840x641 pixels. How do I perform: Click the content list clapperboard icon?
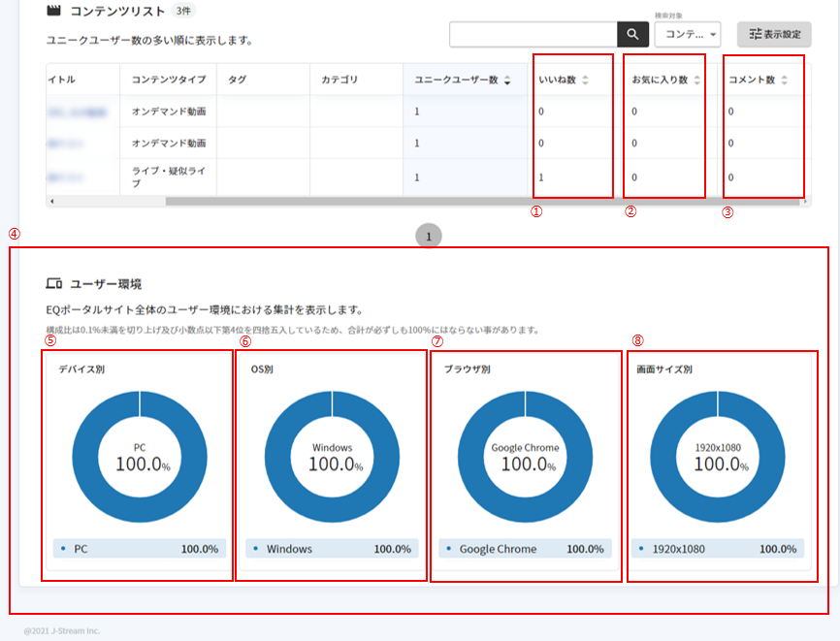point(54,12)
